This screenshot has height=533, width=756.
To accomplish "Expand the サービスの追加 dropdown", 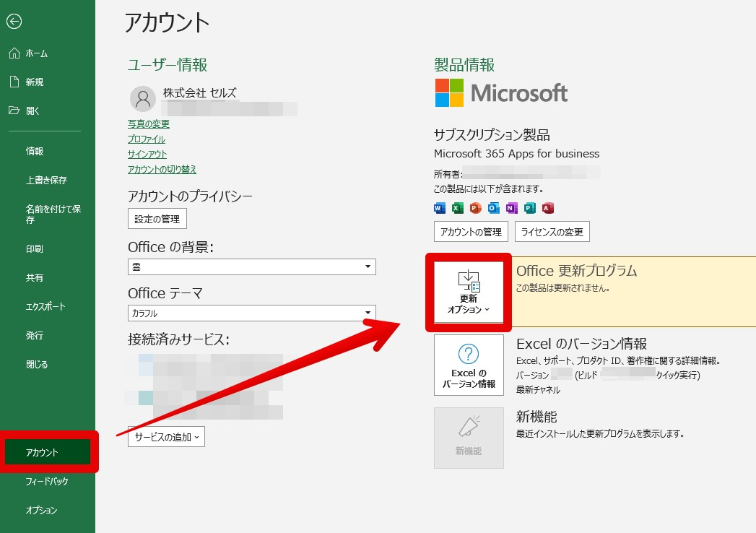I will pos(166,436).
